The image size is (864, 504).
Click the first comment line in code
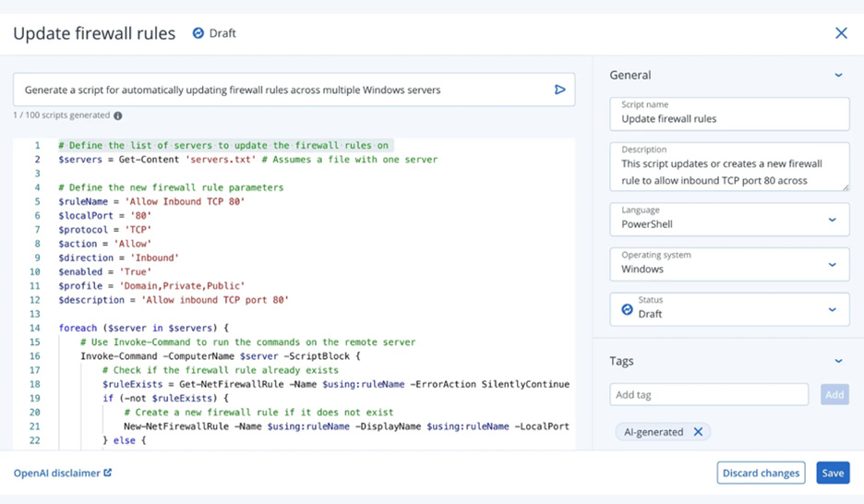pos(223,146)
